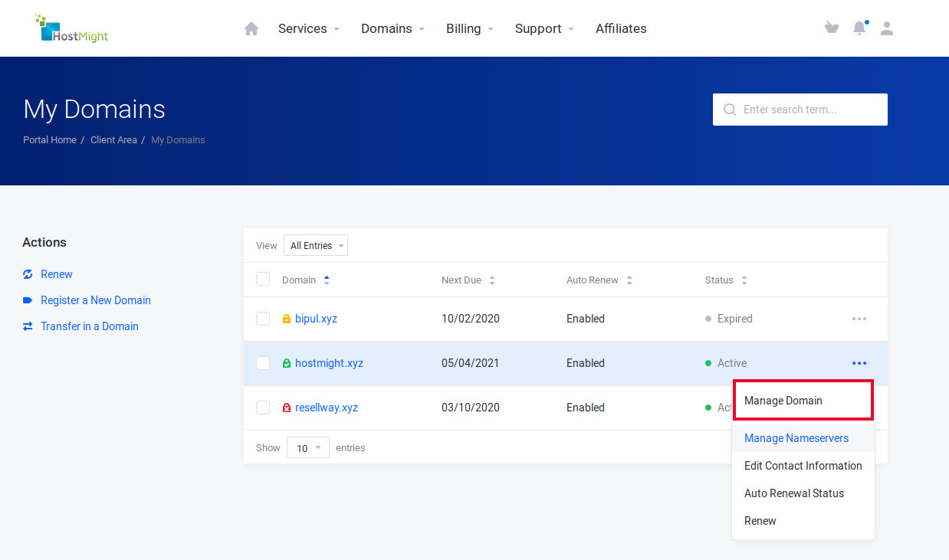The height and width of the screenshot is (560, 949).
Task: Open the shopping cart icon
Action: coord(832,28)
